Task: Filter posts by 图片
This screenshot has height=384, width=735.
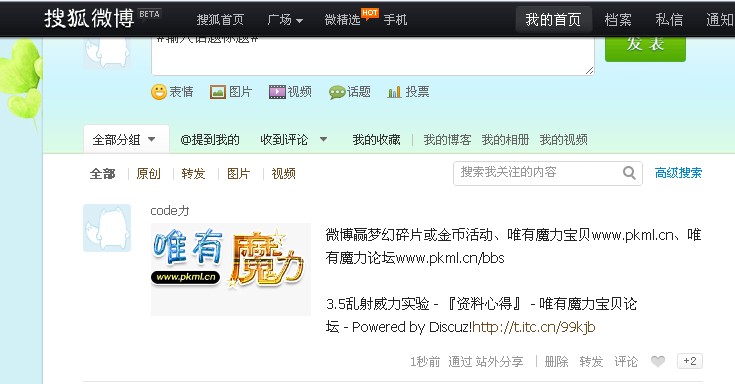Action: point(239,174)
